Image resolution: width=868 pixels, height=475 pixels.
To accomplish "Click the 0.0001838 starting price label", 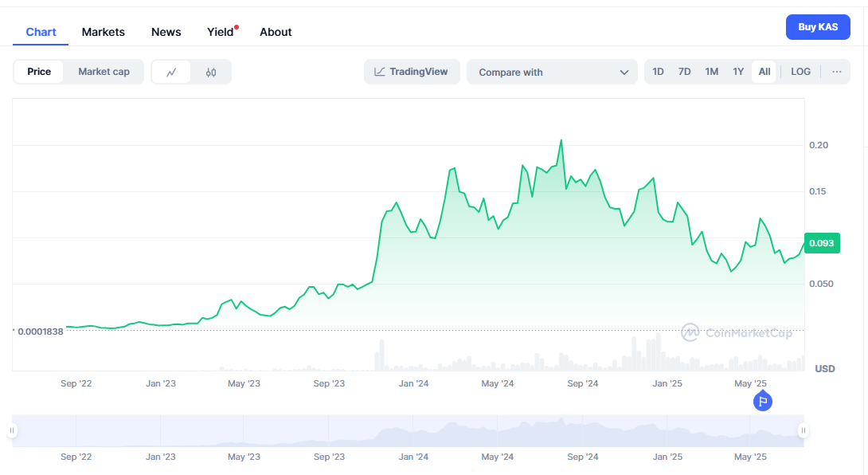I will click(41, 332).
